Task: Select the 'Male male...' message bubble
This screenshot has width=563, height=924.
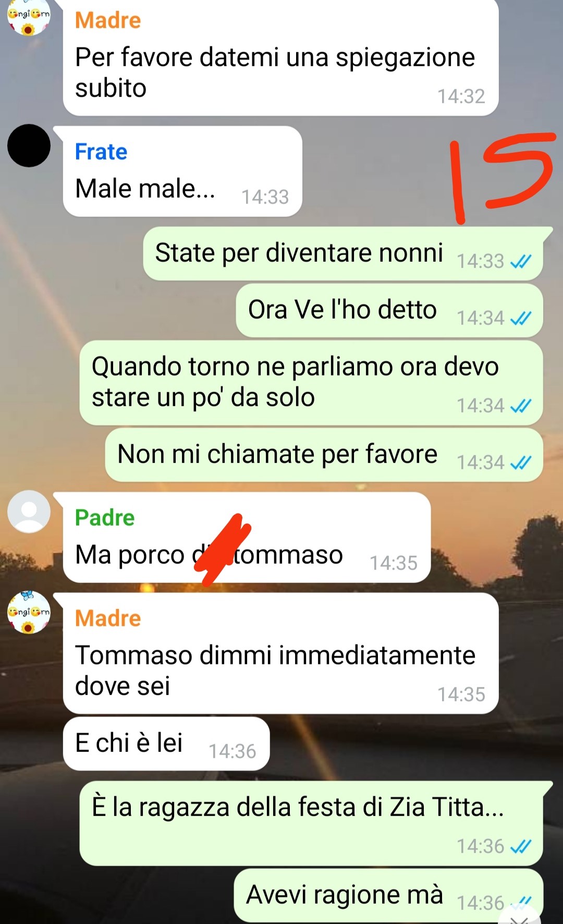Action: tap(182, 172)
